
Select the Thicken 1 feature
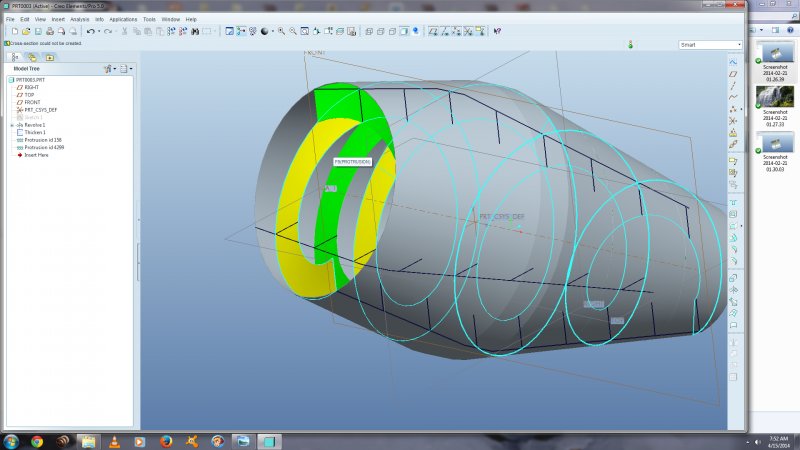coord(34,132)
